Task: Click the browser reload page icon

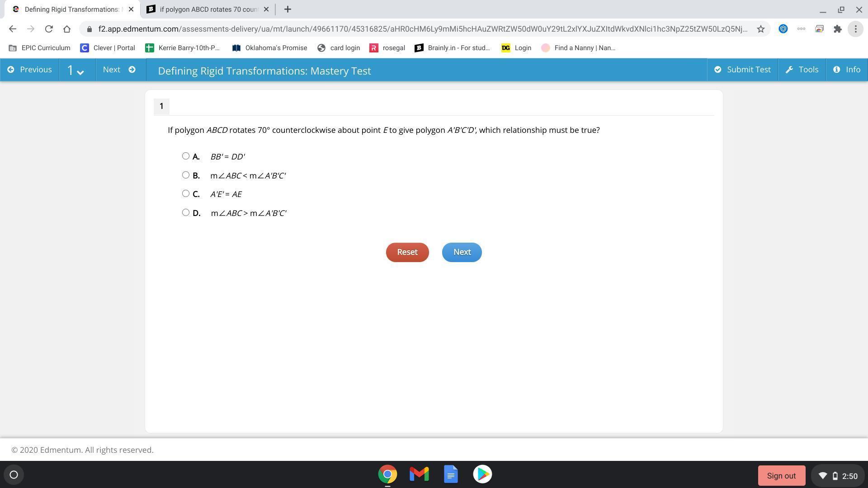Action: pos(49,29)
